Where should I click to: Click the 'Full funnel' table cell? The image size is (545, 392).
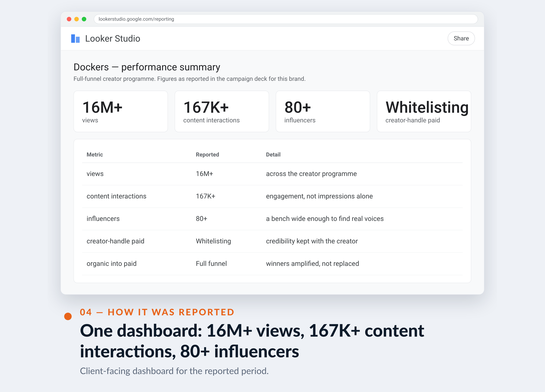[x=211, y=264]
